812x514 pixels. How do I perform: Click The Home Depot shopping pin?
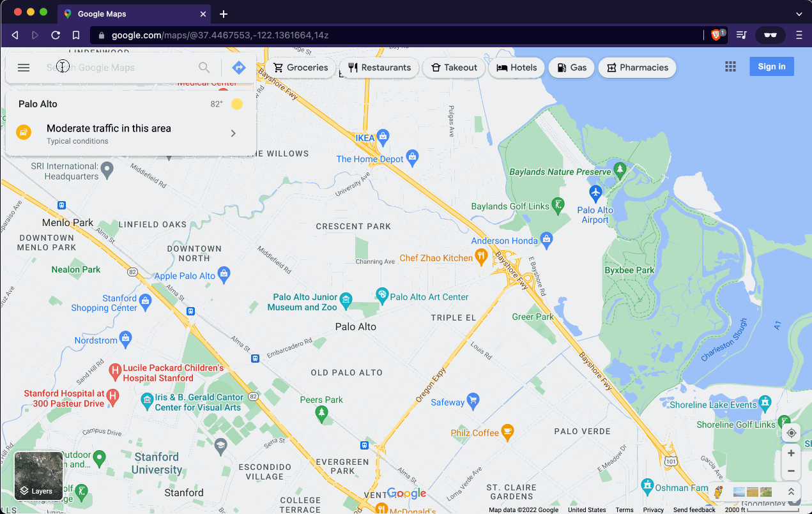[x=413, y=156]
